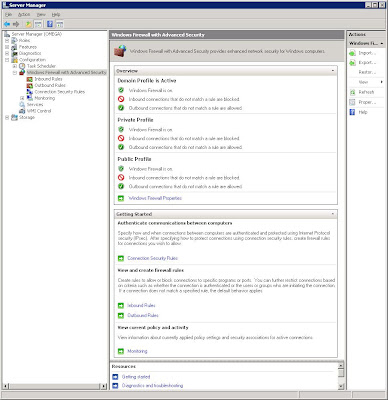Viewport: 388px width, 400px height.
Task: Click up arrow of Resources vertical scrollbar
Action: (x=341, y=365)
